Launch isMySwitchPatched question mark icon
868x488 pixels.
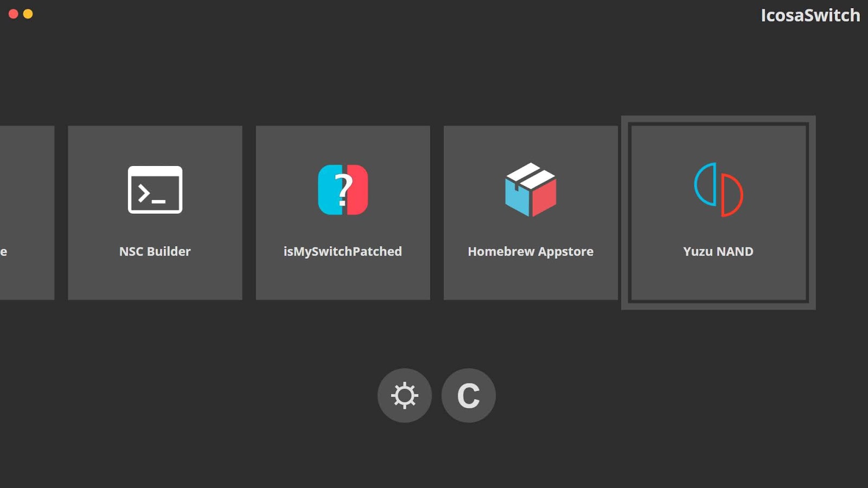[343, 190]
